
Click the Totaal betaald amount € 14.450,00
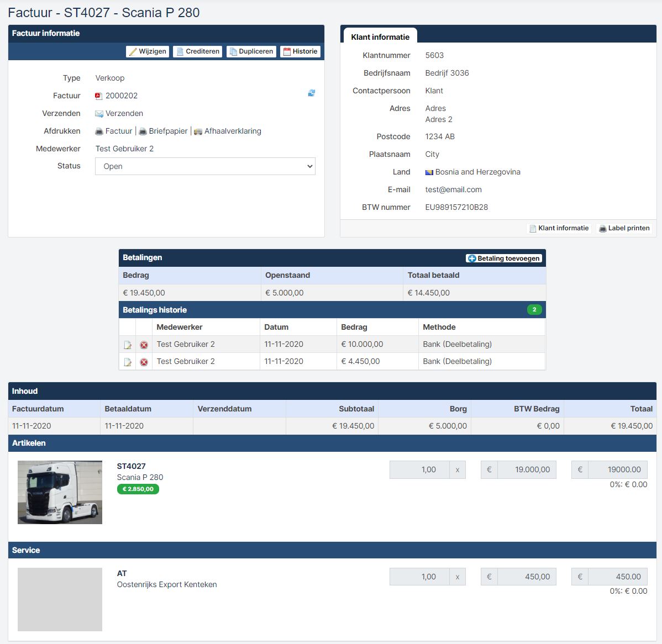pyautogui.click(x=428, y=293)
